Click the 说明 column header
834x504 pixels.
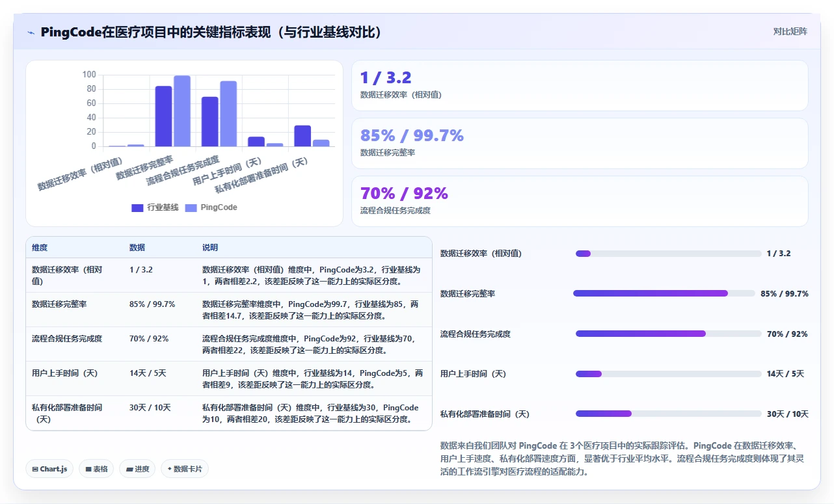pyautogui.click(x=210, y=248)
